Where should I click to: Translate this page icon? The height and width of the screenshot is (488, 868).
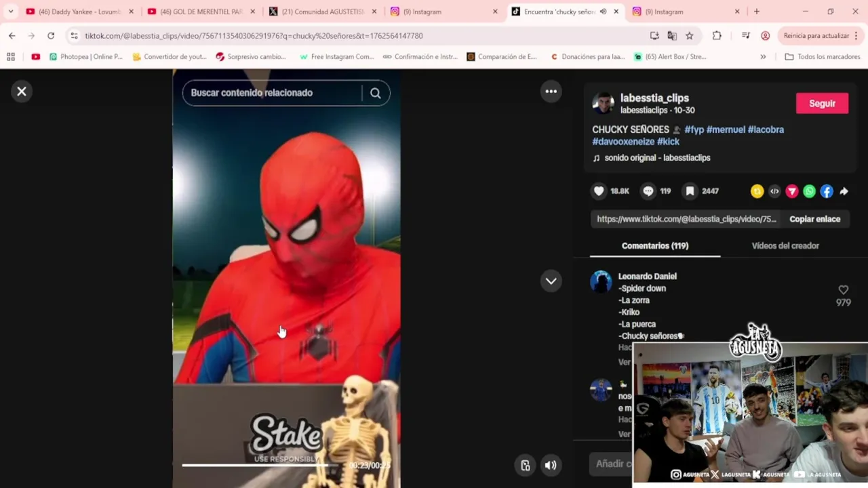click(672, 36)
